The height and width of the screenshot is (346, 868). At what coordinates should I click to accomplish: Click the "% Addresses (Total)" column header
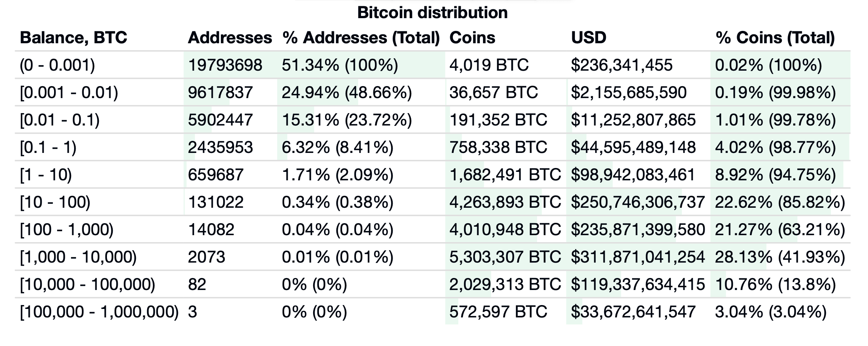pos(361,38)
